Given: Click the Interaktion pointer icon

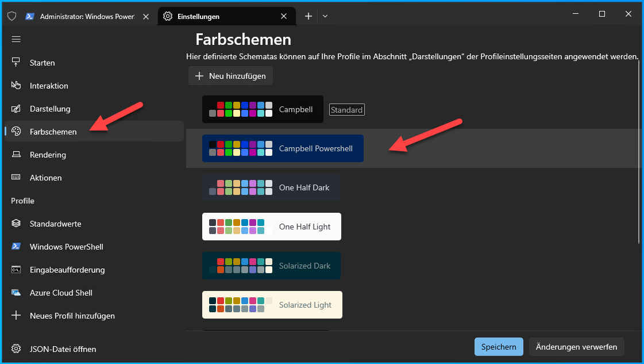Looking at the screenshot, I should click(16, 86).
